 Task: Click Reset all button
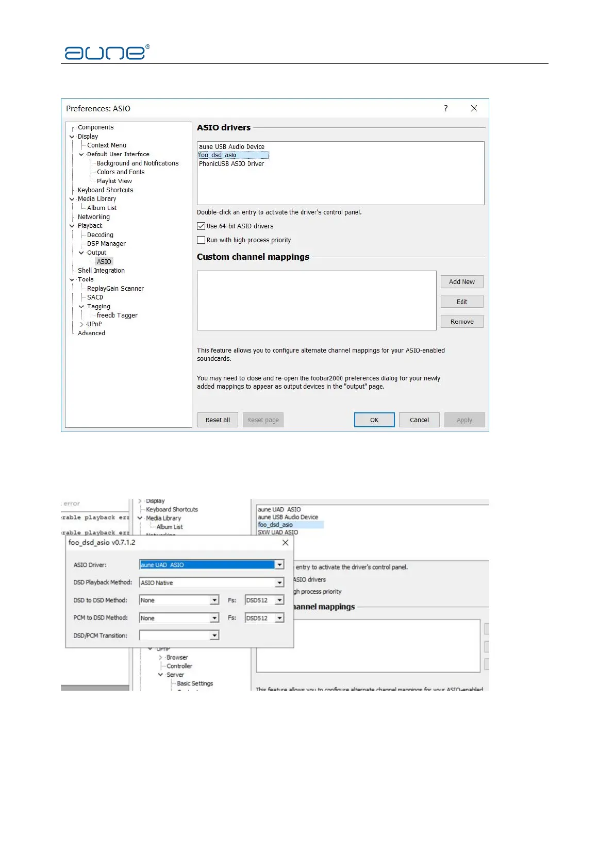point(218,420)
